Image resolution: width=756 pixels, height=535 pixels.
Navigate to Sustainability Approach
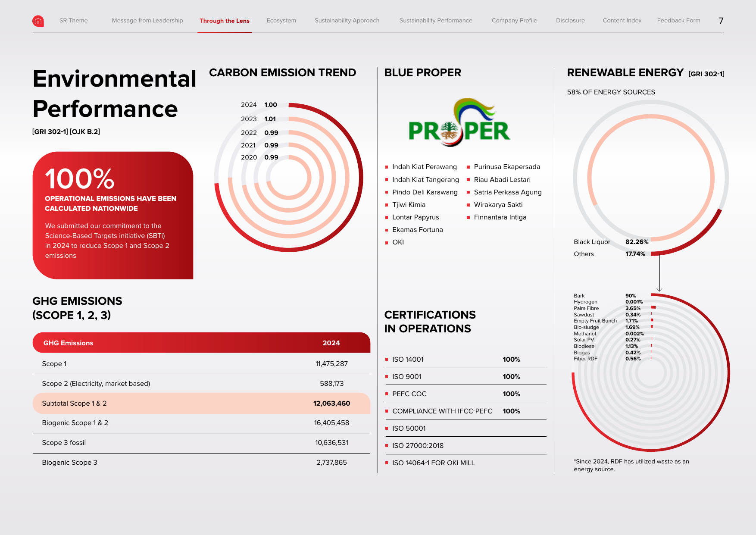coord(347,20)
